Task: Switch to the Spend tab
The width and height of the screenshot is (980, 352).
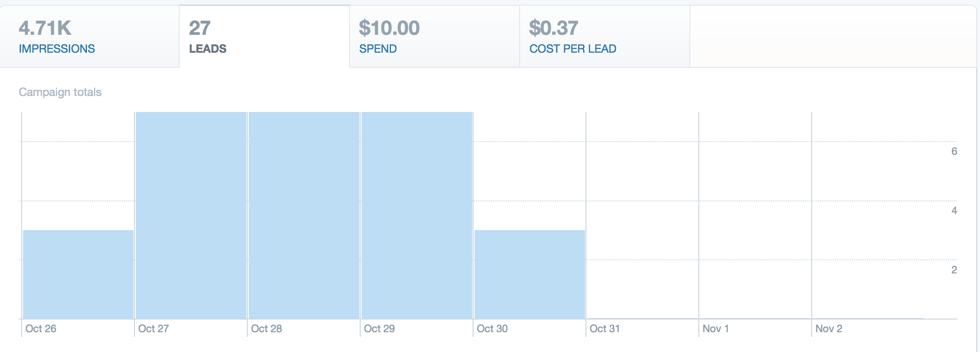Action: 435,36
